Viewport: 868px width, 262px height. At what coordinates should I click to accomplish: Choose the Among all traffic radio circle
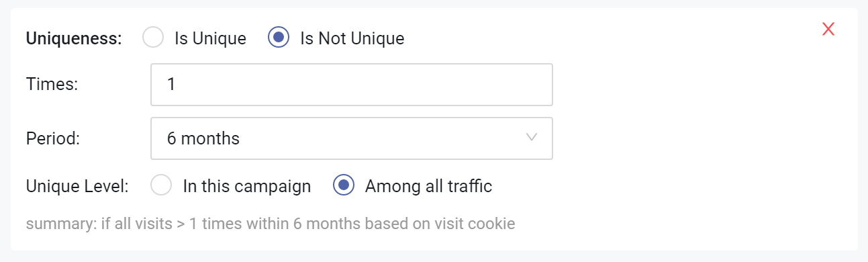344,186
